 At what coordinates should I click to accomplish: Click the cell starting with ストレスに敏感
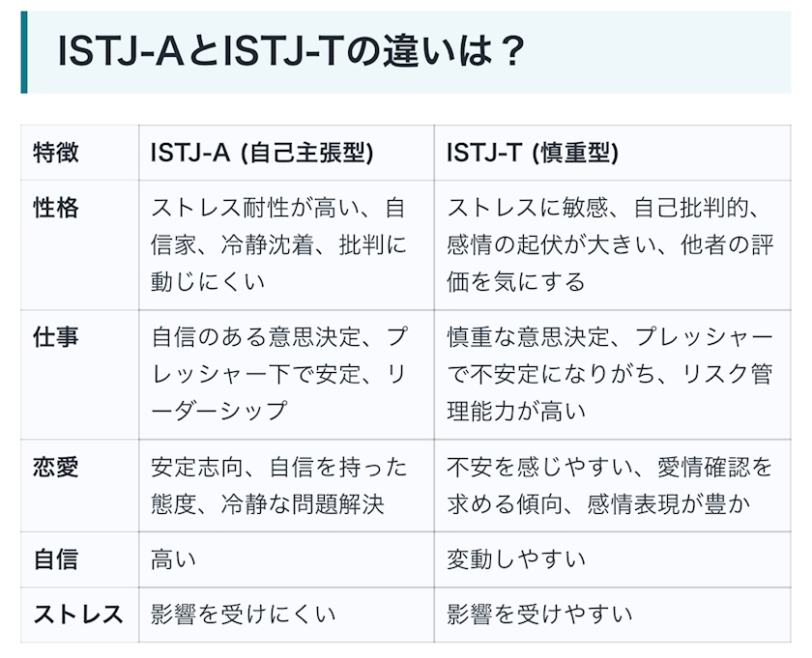pos(607,244)
